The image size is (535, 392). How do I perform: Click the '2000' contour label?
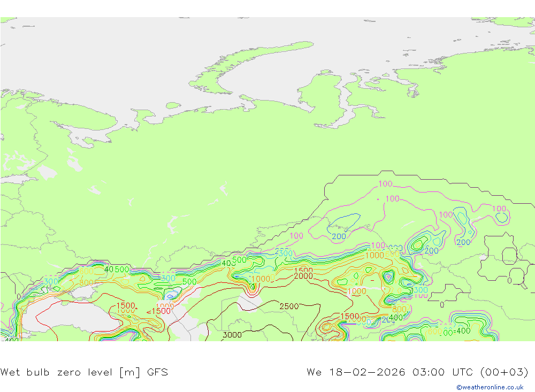pyautogui.click(x=303, y=275)
